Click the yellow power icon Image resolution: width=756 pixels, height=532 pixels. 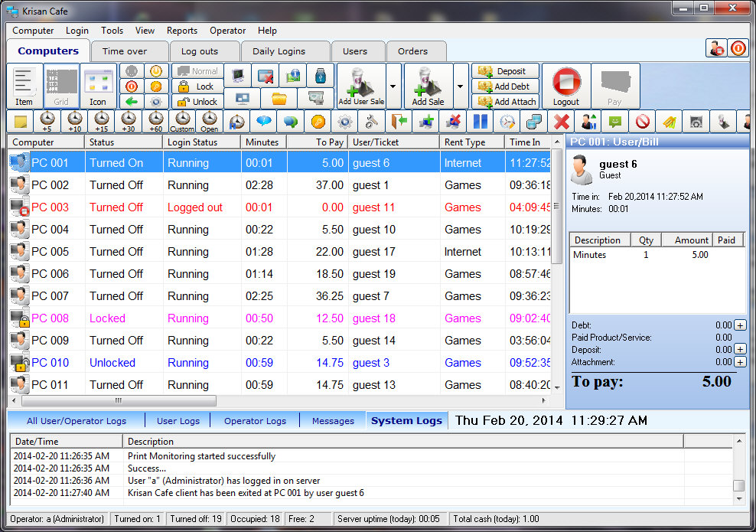156,71
